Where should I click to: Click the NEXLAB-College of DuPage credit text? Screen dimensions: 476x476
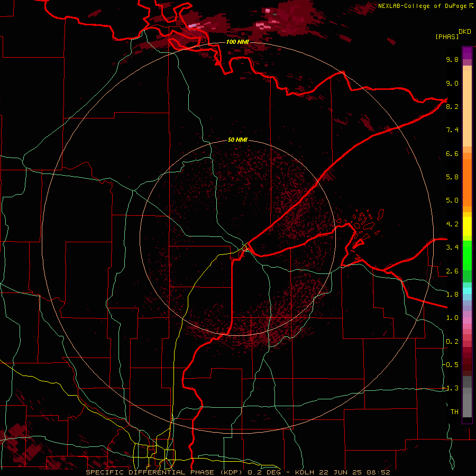pos(423,6)
